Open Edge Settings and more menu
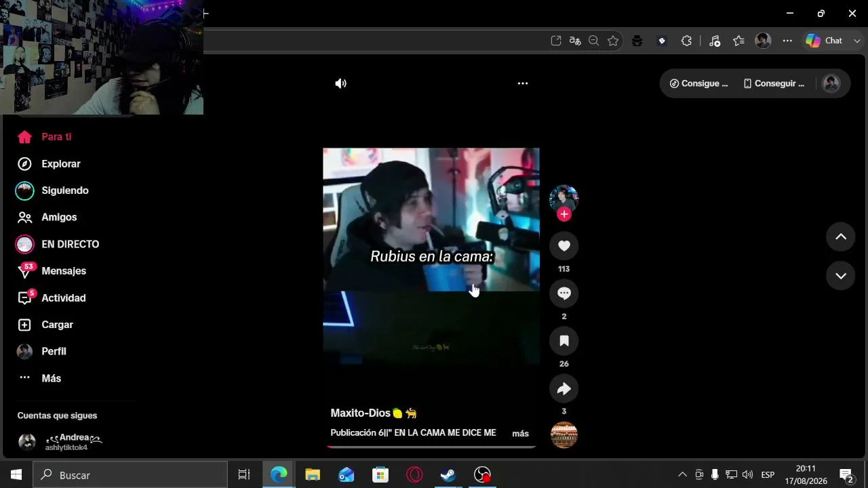The height and width of the screenshot is (488, 868). tap(787, 41)
